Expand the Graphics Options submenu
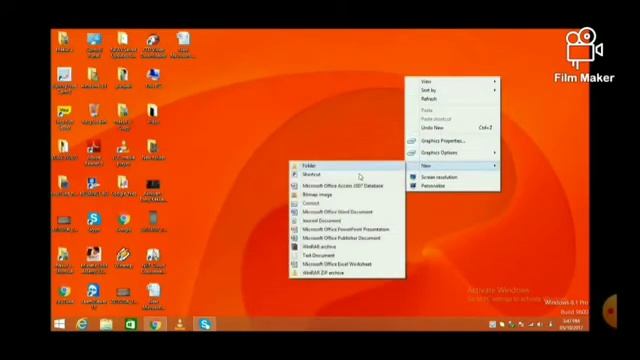The height and width of the screenshot is (360, 640). pos(453,153)
